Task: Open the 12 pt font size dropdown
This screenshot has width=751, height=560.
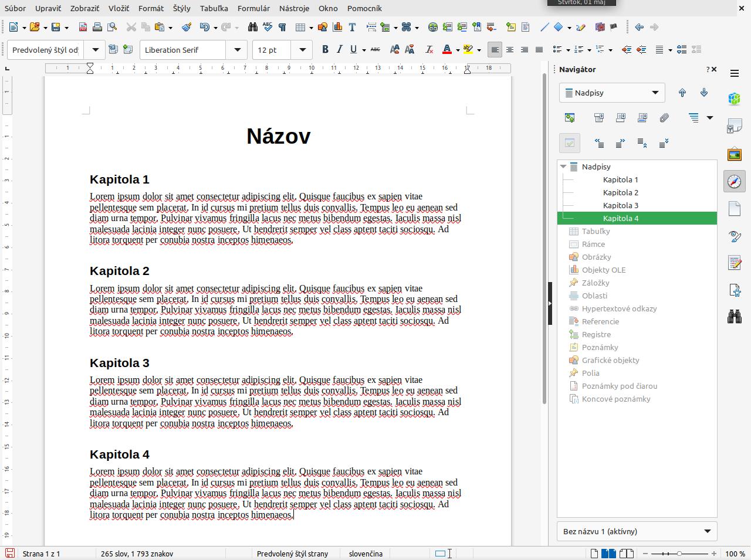Action: click(x=302, y=50)
